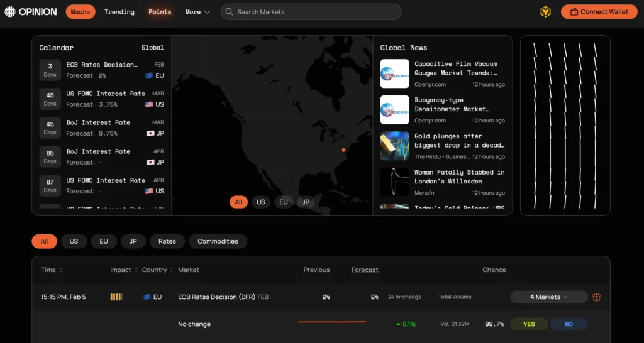This screenshot has width=644, height=343.
Task: Click the gift box rewards icon
Action: (x=596, y=297)
